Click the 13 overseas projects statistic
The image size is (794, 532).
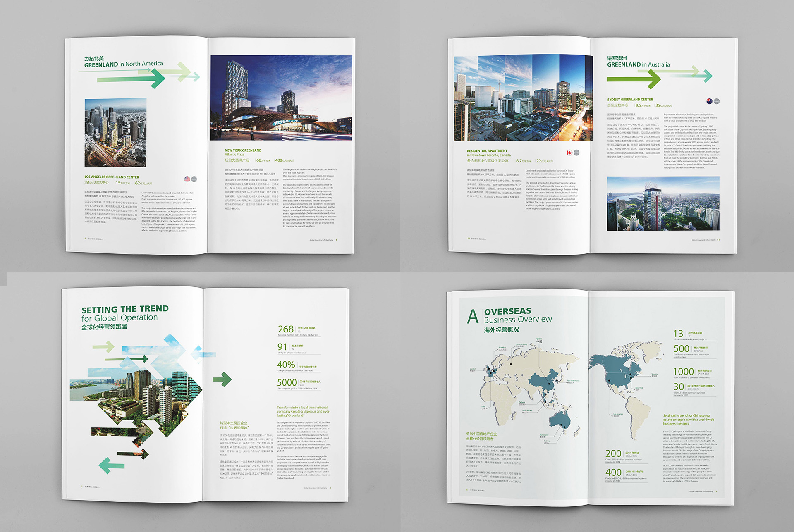[678, 334]
